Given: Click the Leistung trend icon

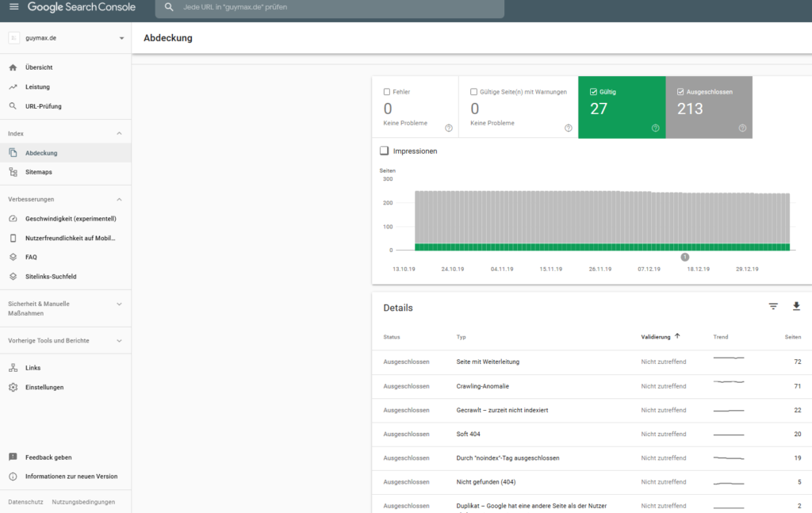Looking at the screenshot, I should pyautogui.click(x=13, y=87).
